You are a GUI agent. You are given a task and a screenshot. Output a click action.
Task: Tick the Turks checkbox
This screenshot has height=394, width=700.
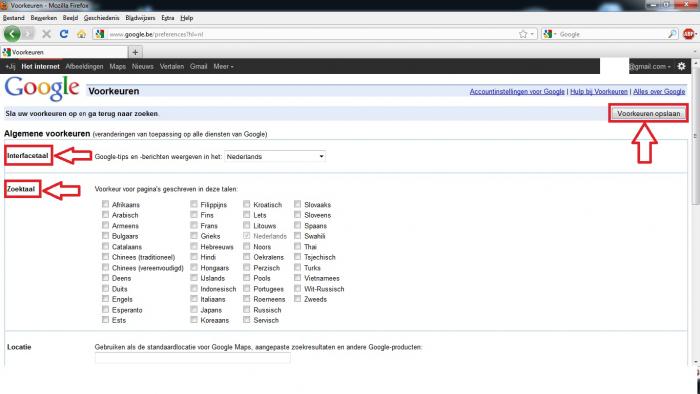click(298, 267)
